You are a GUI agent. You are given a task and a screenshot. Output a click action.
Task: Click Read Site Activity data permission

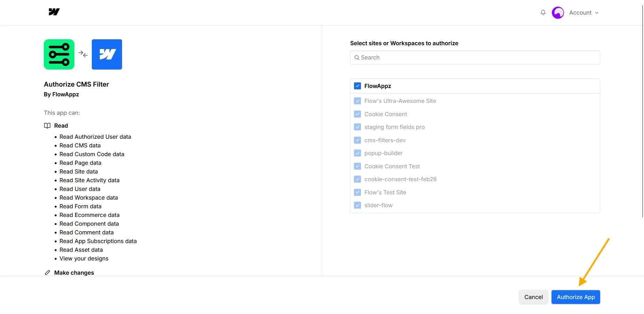[x=89, y=180]
